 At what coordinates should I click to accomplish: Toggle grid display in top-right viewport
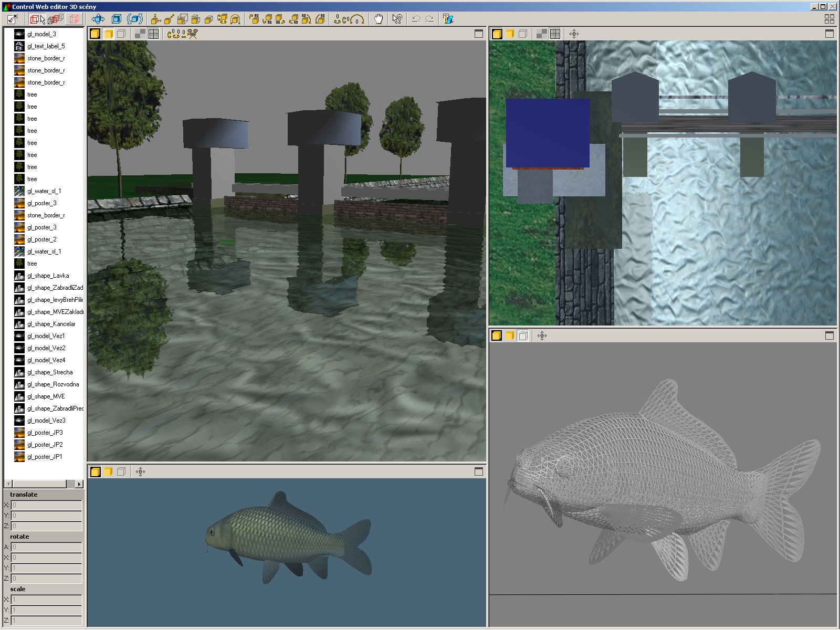click(555, 34)
